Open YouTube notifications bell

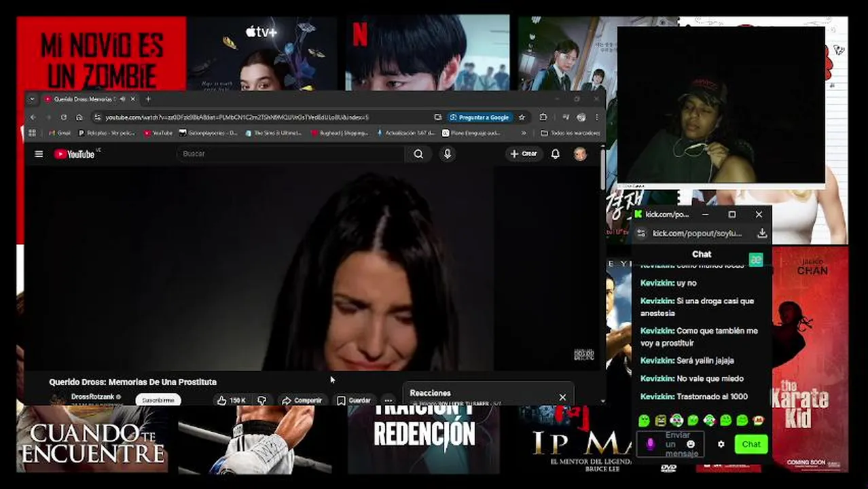pos(555,154)
